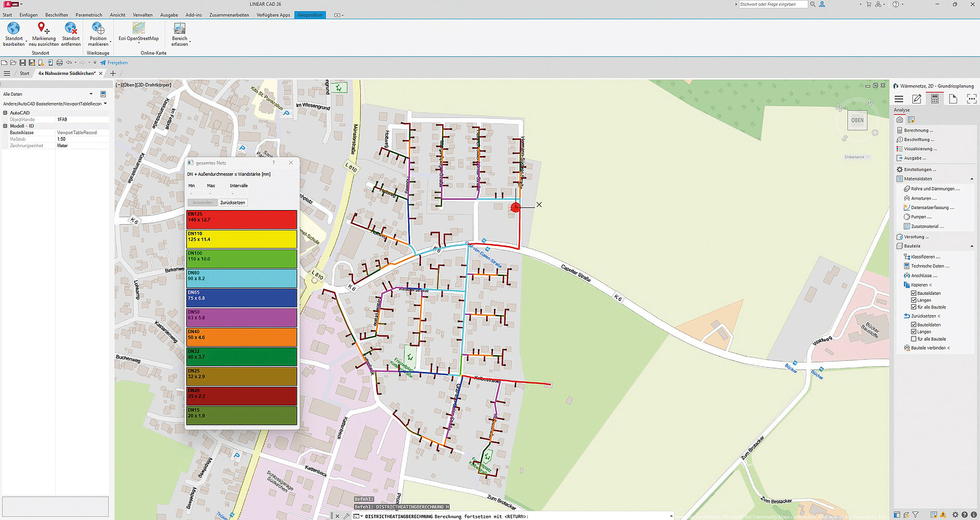Uncheck Bauteildaten under Kopieren

pos(913,293)
